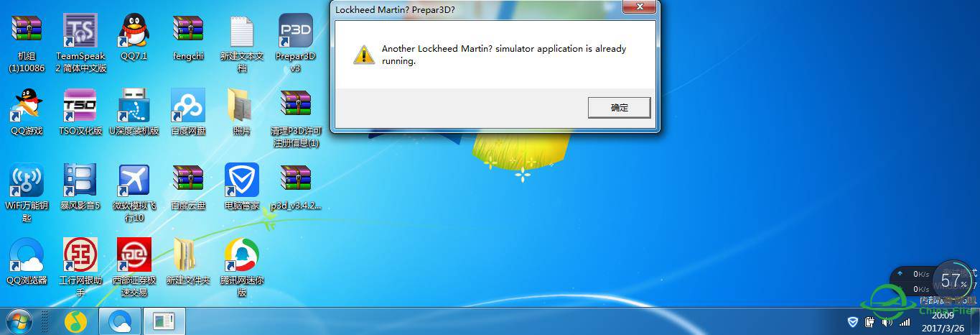Screen dimensions: 980x335
Task: Open the 照片 folder
Action: click(x=242, y=112)
